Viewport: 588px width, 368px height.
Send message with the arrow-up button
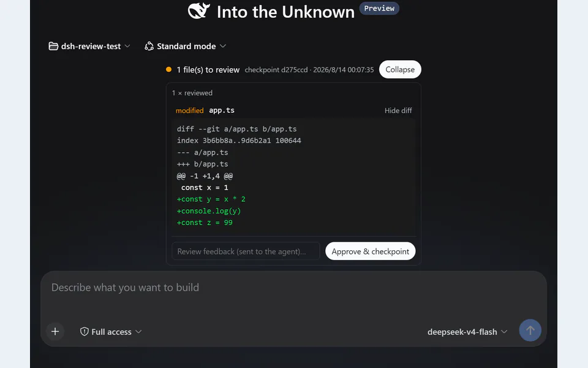[530, 331]
